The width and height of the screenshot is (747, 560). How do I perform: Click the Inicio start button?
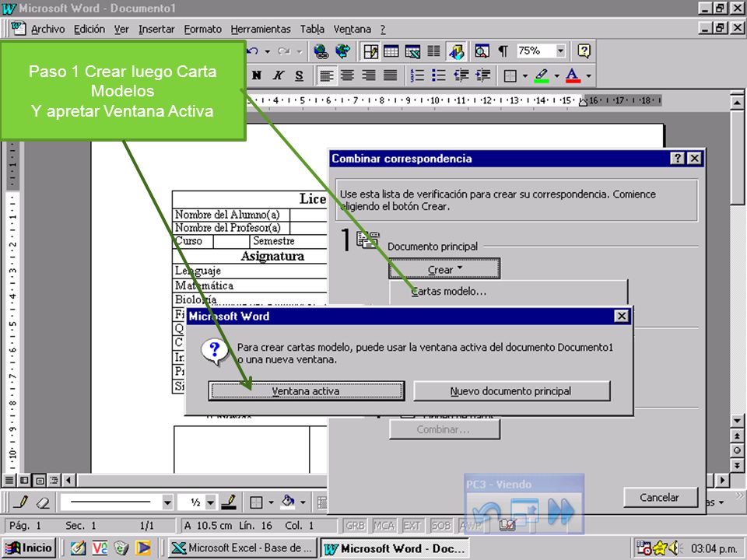point(30,548)
